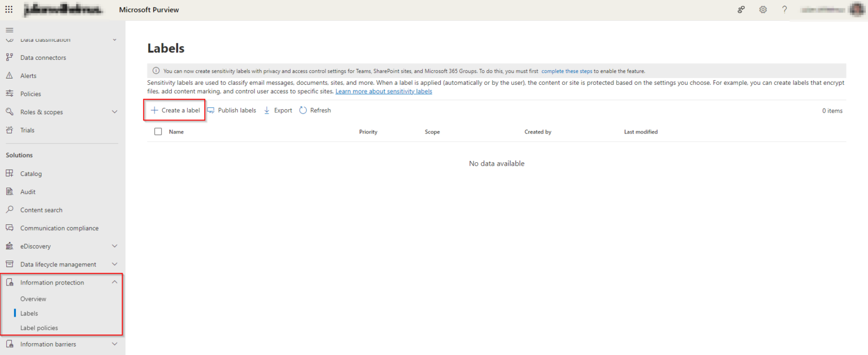Select Labels under Information protection
Viewport: 868px width, 355px height.
pyautogui.click(x=29, y=313)
